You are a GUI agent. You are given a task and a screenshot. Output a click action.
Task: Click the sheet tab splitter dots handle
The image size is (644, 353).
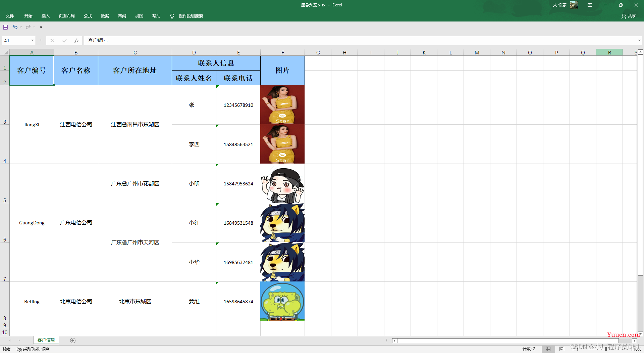386,341
